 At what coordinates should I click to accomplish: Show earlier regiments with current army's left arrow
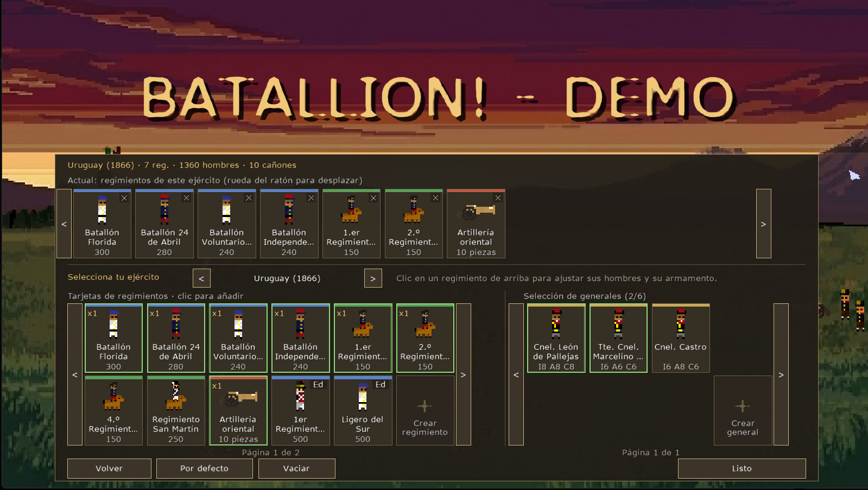coord(64,224)
